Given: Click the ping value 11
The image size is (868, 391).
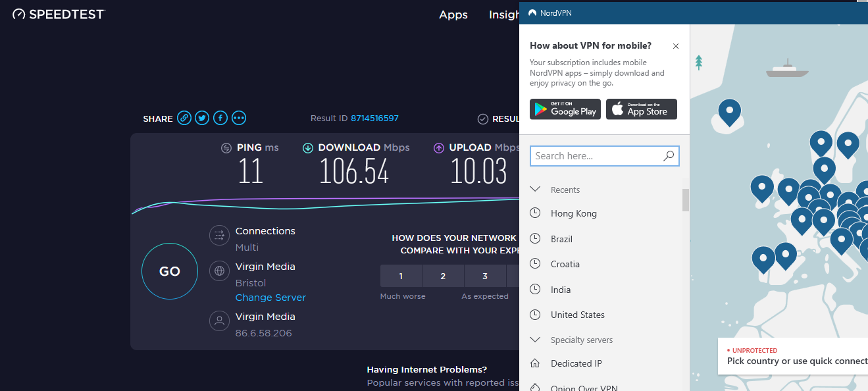Looking at the screenshot, I should pyautogui.click(x=250, y=172).
